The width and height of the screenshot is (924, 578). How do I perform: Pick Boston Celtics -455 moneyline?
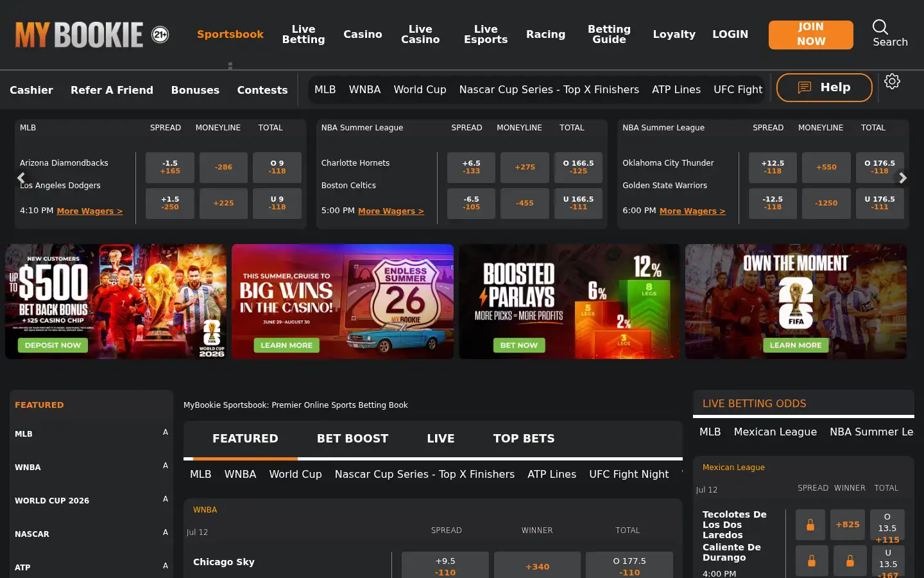pos(525,203)
